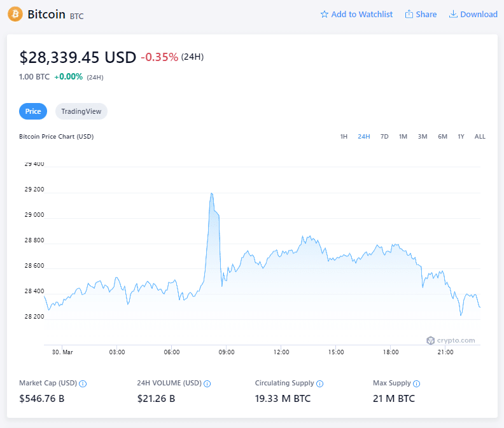Click the 12:00 x-axis label

tap(281, 352)
